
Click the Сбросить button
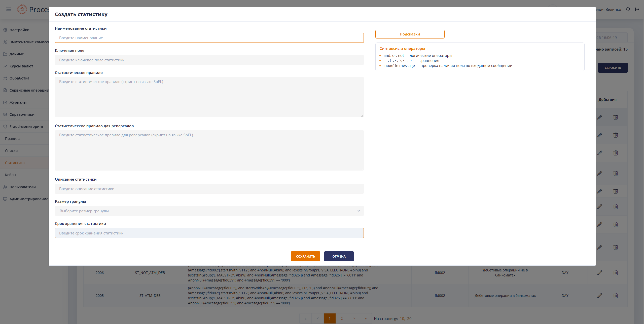pyautogui.click(x=613, y=68)
